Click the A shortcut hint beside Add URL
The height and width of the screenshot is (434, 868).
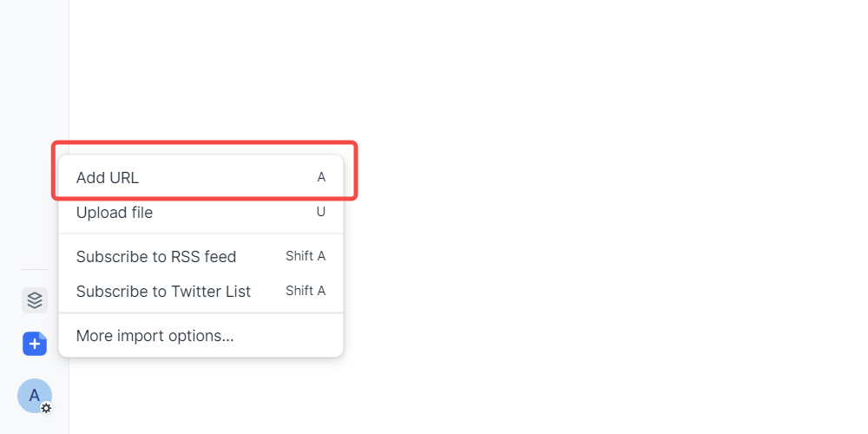[x=321, y=177]
